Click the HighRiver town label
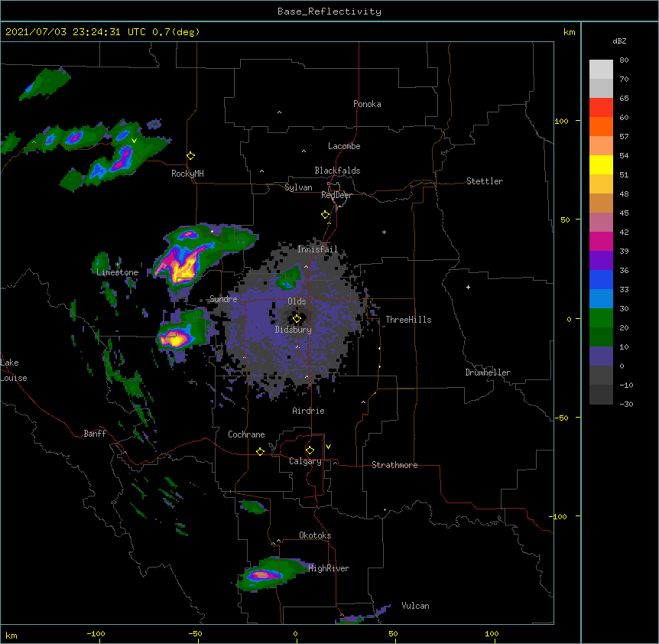The image size is (659, 644). tap(329, 568)
